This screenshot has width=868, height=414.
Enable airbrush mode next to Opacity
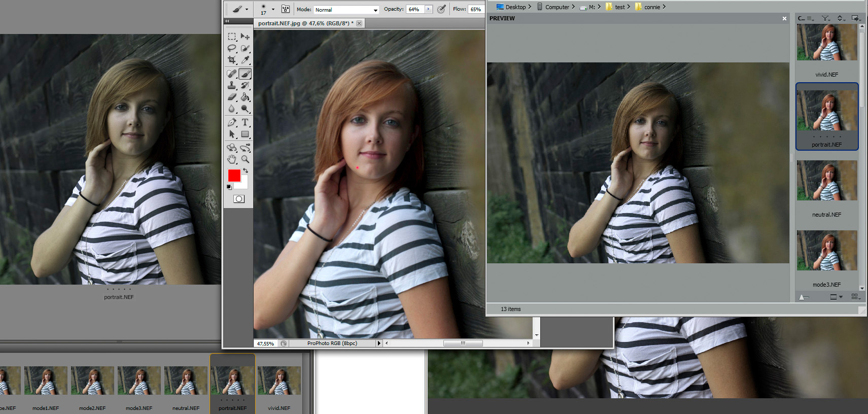(x=441, y=9)
